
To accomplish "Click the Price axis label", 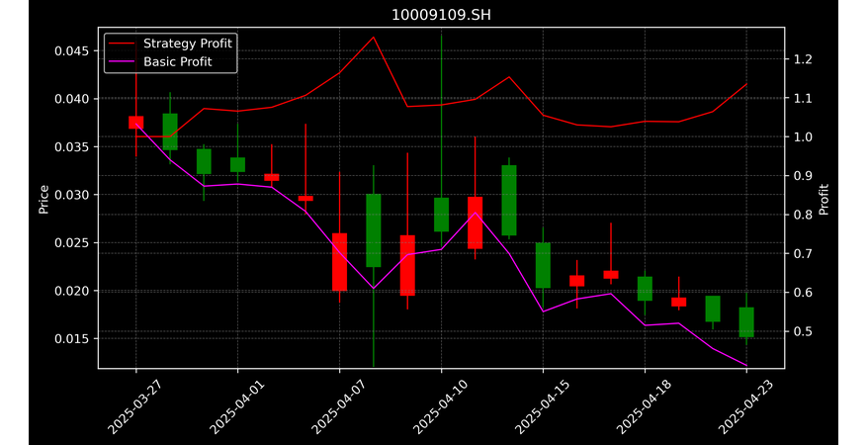I will tap(43, 199).
